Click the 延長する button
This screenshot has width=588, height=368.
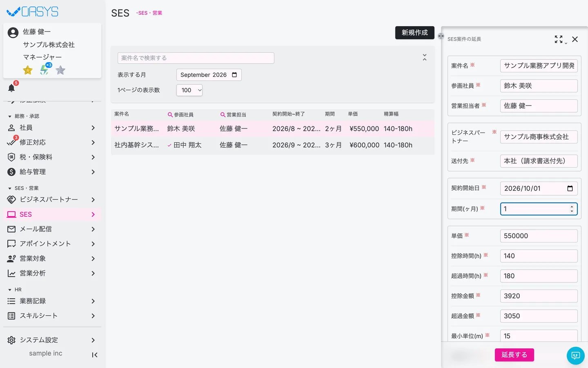point(514,355)
